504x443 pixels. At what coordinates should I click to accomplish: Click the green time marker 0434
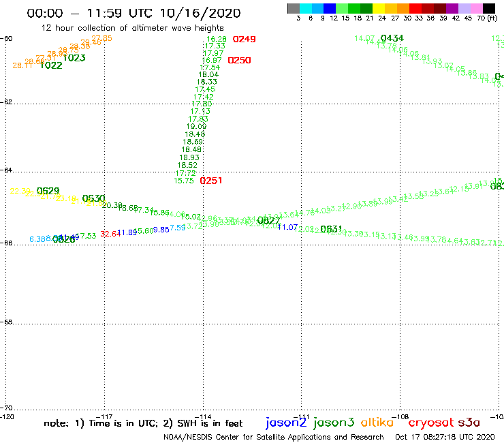pos(392,38)
